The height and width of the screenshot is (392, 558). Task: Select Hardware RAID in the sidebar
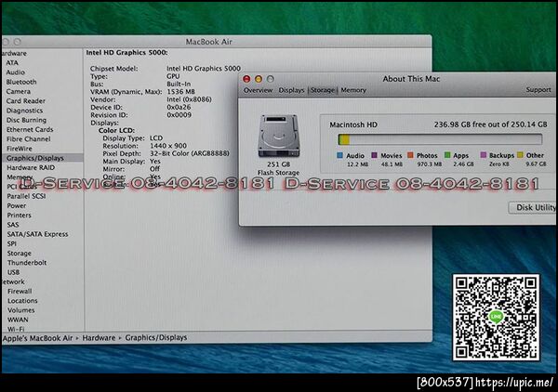[31, 167]
